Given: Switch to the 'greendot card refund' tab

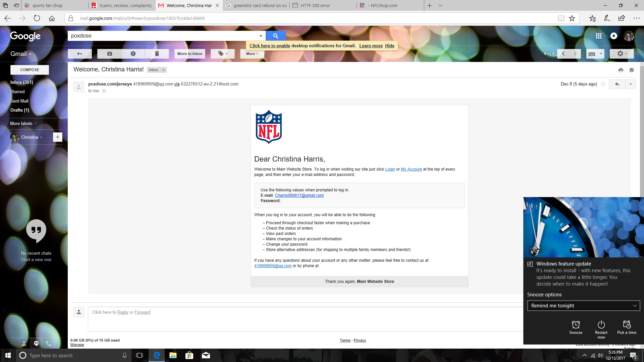Looking at the screenshot, I should click(256, 5).
